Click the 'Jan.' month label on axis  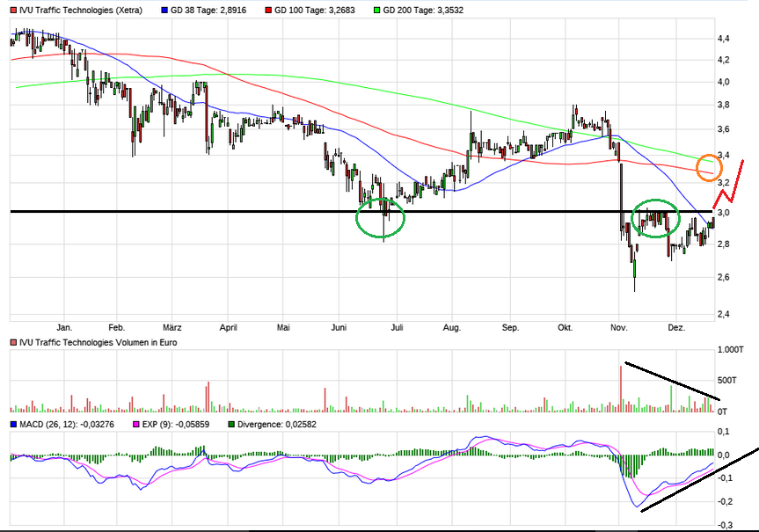(x=64, y=328)
